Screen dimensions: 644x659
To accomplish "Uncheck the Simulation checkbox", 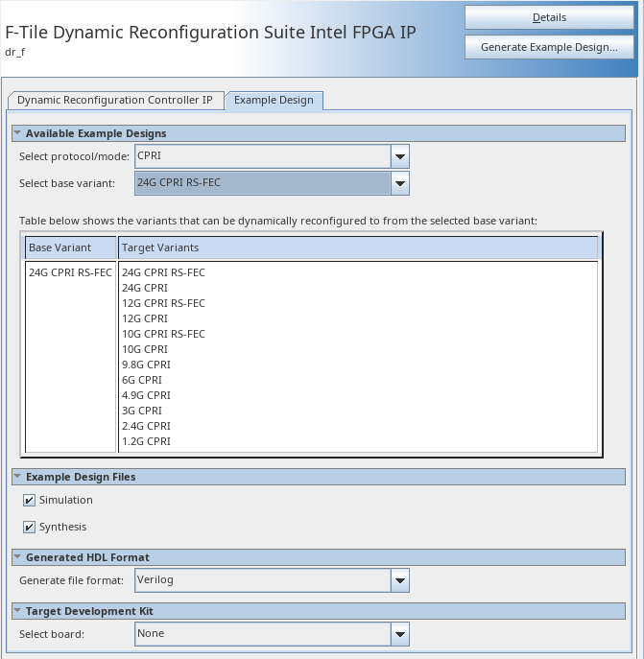I will coord(29,500).
